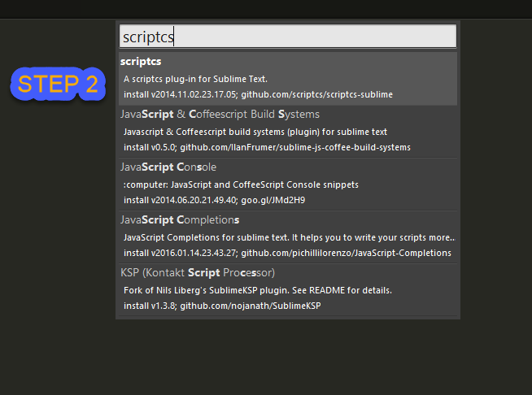Click the scriptcs install v2014.11.02.23.17.05 version text
Screen dimensions: 532x395
click(x=180, y=94)
